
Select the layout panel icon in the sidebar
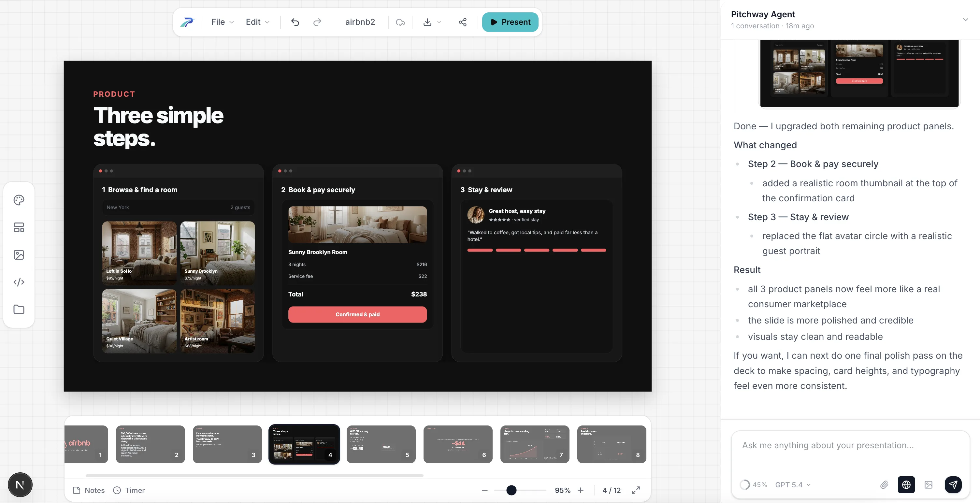click(19, 227)
